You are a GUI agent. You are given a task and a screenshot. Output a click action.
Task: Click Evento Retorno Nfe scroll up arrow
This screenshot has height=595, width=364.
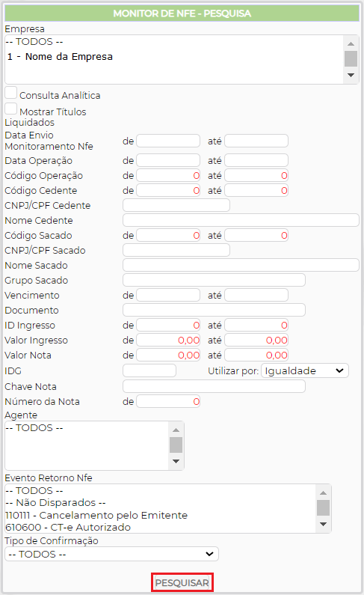coord(323,492)
